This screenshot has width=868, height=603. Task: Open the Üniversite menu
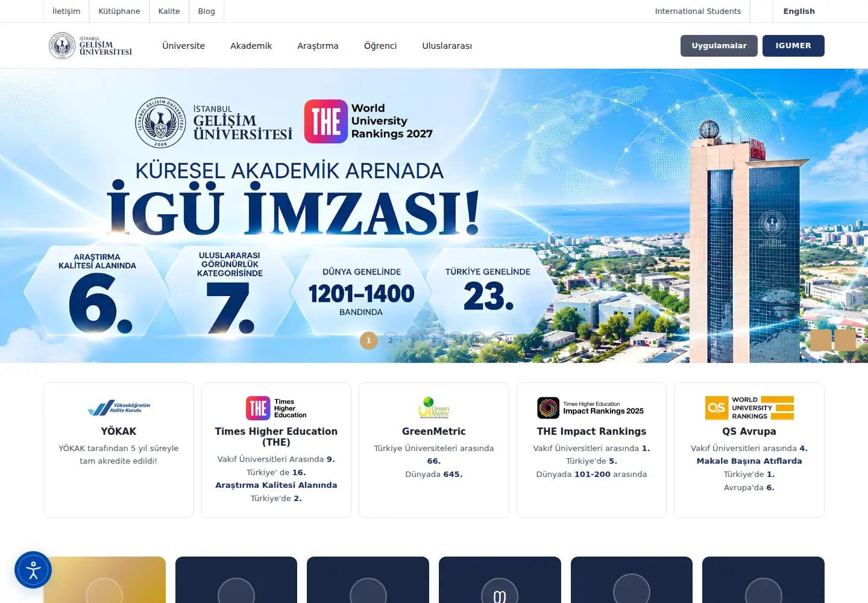click(183, 46)
